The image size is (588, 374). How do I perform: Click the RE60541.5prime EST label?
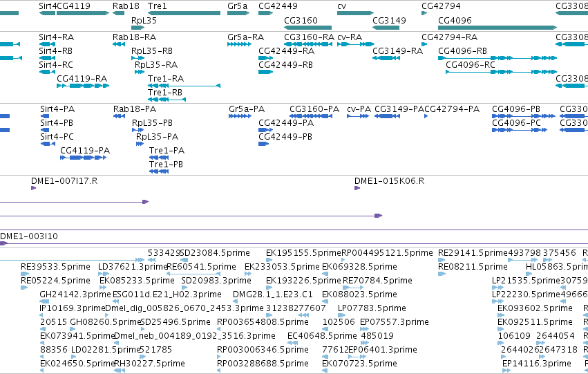coord(201,267)
